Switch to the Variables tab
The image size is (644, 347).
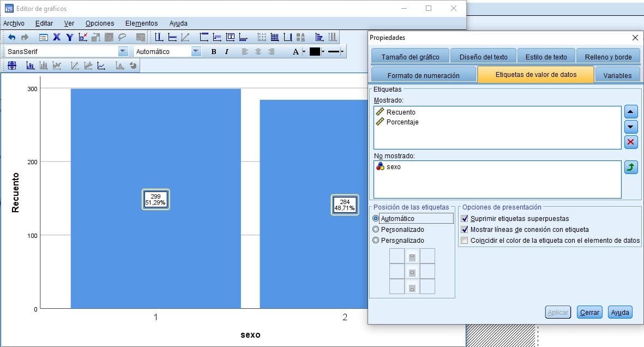617,75
